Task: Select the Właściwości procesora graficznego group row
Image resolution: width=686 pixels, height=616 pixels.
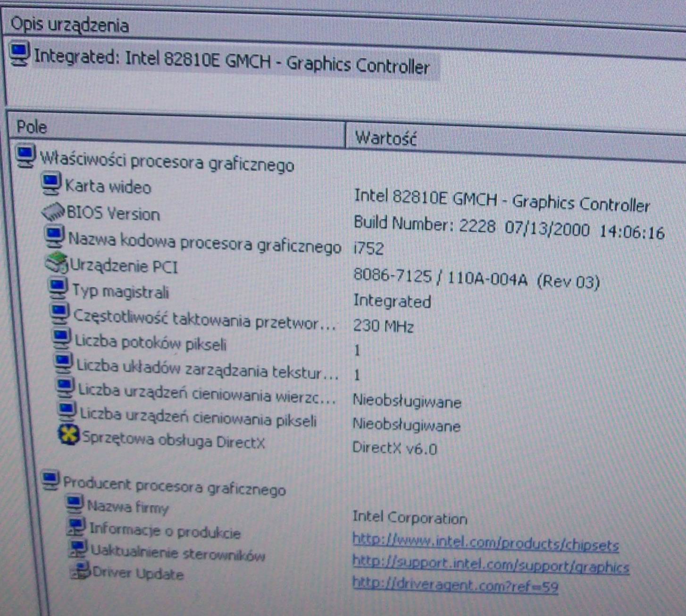Action: click(x=167, y=161)
